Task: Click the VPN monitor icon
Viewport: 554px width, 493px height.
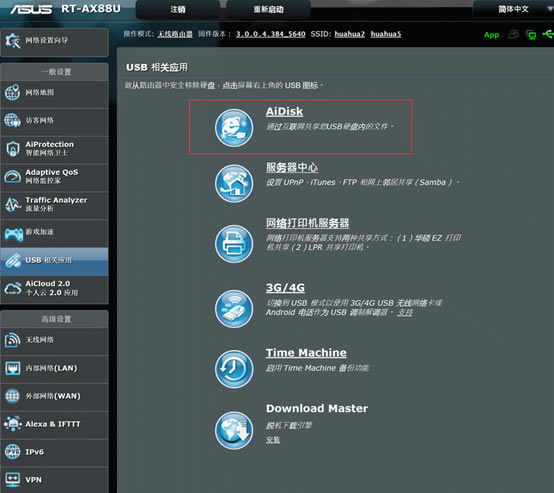Action: (x=13, y=479)
